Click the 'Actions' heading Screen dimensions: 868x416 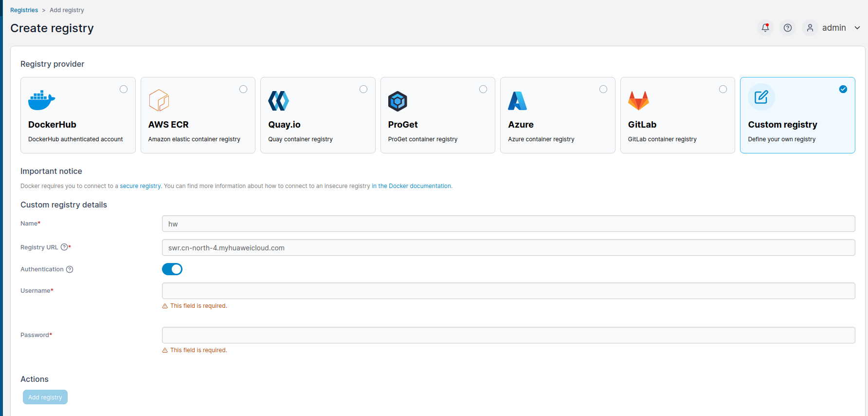tap(35, 379)
